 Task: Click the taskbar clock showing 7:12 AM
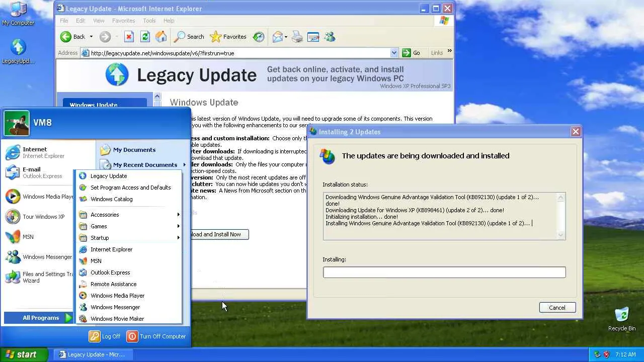point(625,354)
